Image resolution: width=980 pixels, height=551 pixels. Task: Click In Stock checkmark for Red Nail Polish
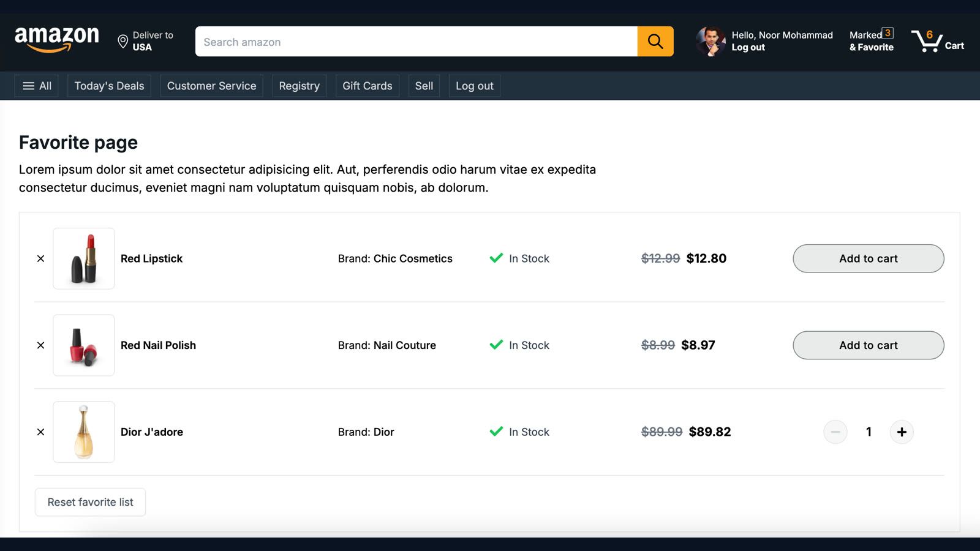pyautogui.click(x=496, y=345)
